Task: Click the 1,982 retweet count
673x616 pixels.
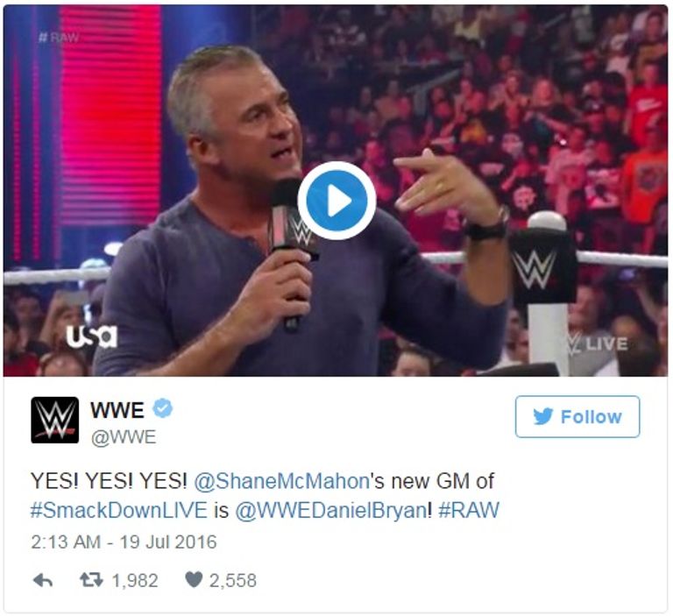Action: click(135, 580)
